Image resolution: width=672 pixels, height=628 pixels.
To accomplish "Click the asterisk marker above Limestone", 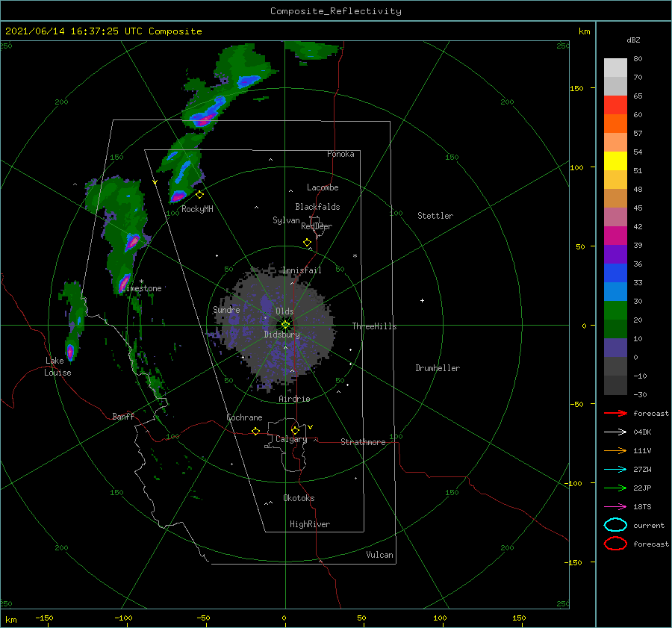I will pyautogui.click(x=141, y=282).
